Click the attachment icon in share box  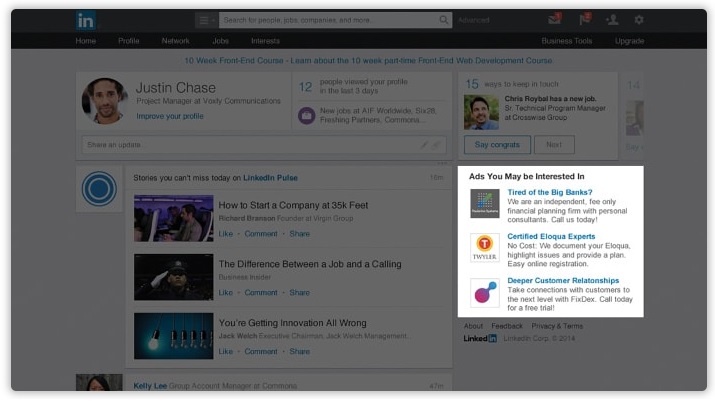point(436,145)
